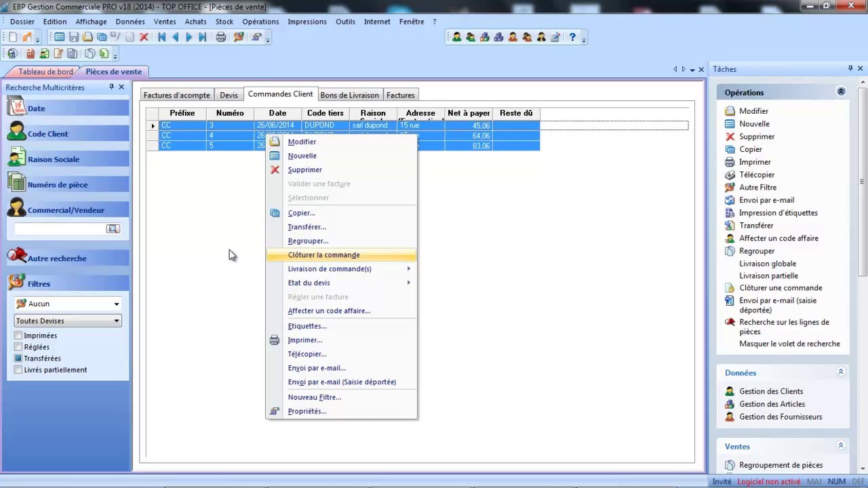Toggle the Réglées checkbox
The image size is (868, 488).
[x=19, y=347]
